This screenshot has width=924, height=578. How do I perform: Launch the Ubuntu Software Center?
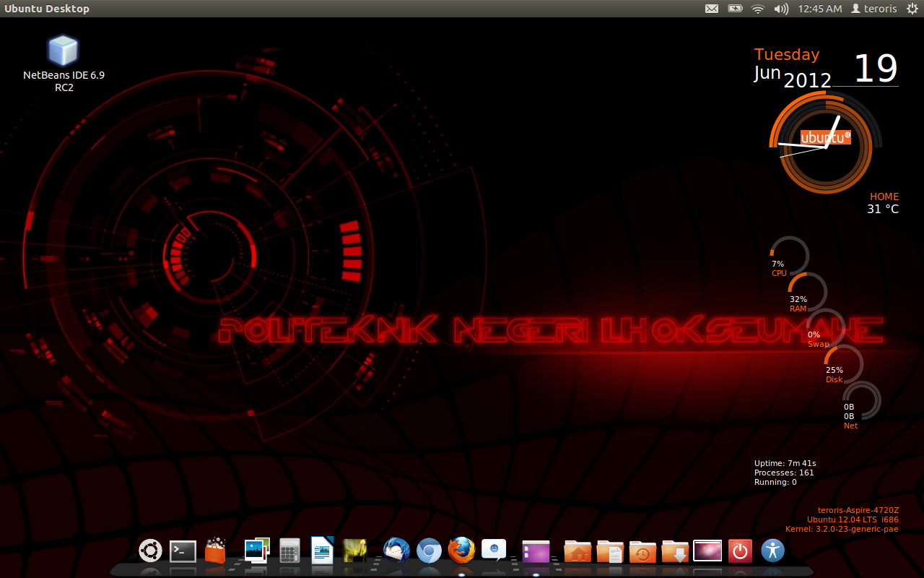[x=217, y=551]
